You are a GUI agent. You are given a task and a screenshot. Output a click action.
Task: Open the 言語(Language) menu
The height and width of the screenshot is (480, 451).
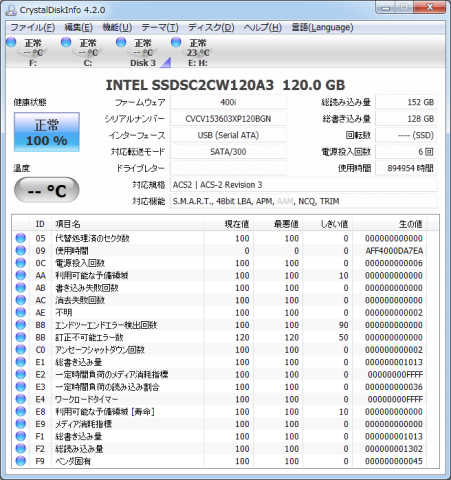pos(322,27)
